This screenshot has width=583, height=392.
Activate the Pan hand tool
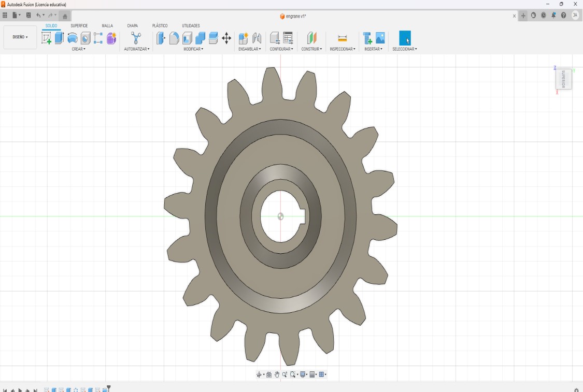(x=277, y=374)
